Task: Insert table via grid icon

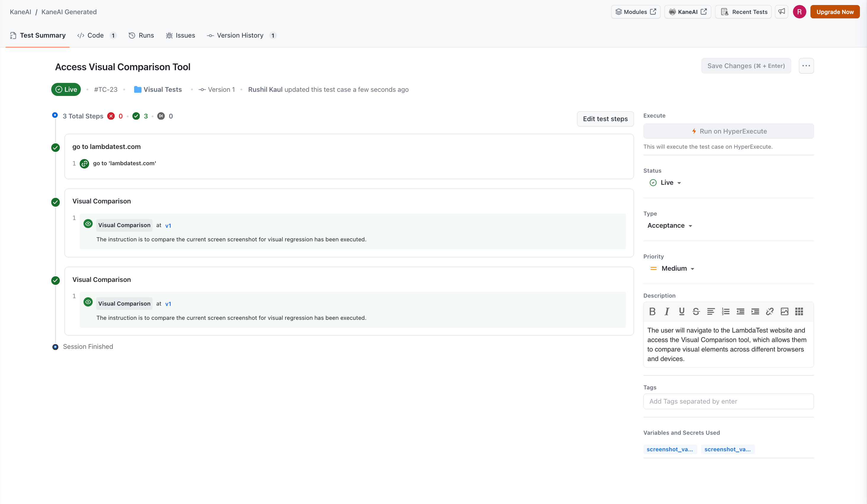Action: (799, 311)
